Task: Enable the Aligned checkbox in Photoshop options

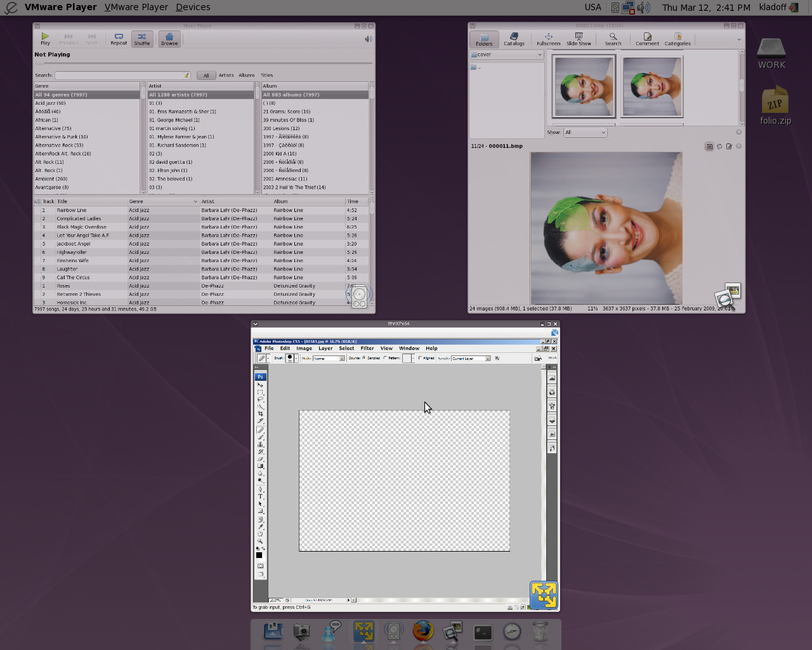Action: coord(420,358)
